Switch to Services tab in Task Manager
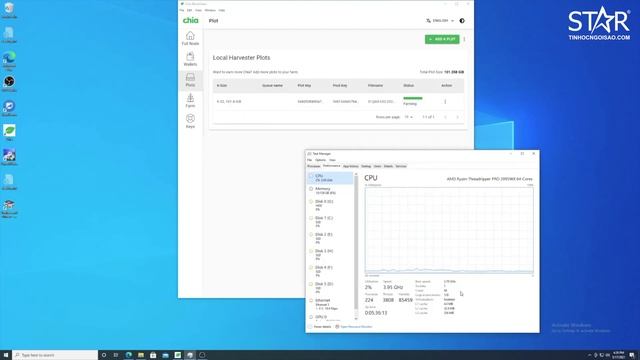The height and width of the screenshot is (360, 640). 401,167
